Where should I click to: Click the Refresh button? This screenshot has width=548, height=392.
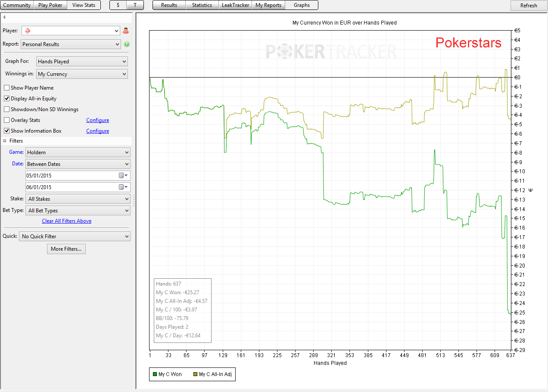click(x=529, y=6)
